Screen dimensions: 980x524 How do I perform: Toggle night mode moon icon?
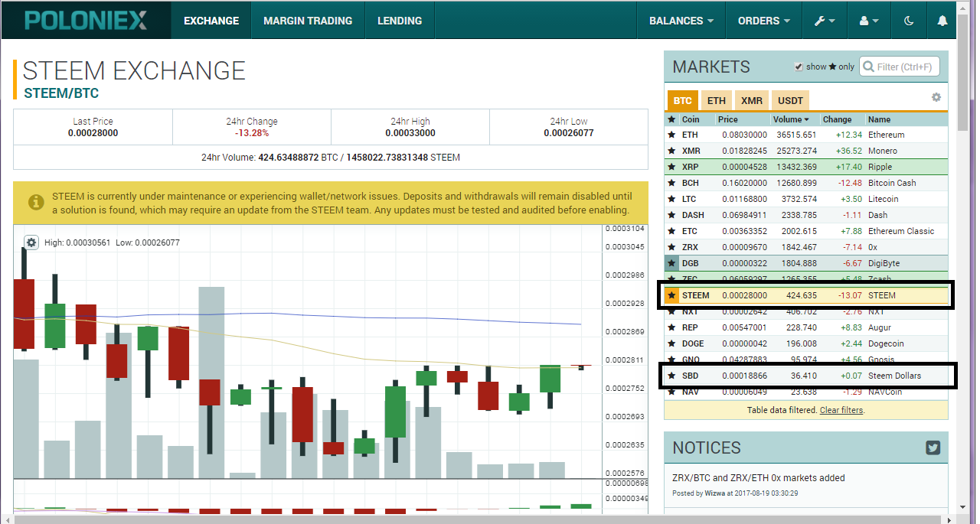point(910,21)
